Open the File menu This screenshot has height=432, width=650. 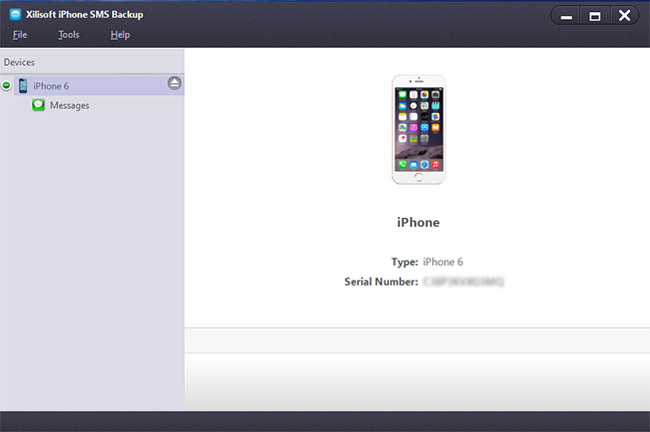pyautogui.click(x=20, y=35)
